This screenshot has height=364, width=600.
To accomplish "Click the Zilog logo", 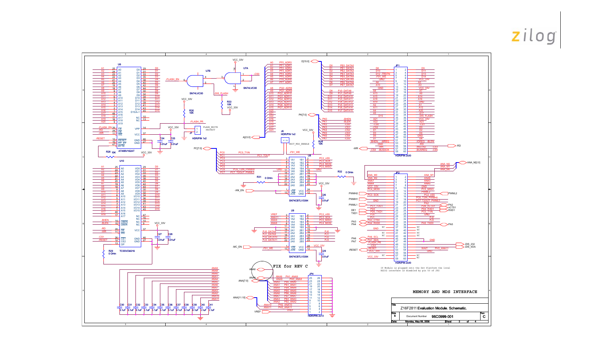I will point(534,36).
